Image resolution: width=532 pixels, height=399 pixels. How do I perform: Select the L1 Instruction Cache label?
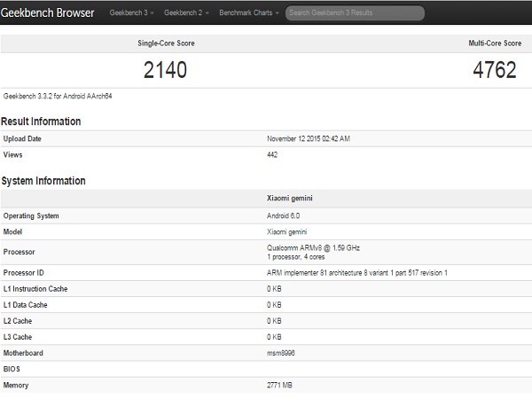35,289
